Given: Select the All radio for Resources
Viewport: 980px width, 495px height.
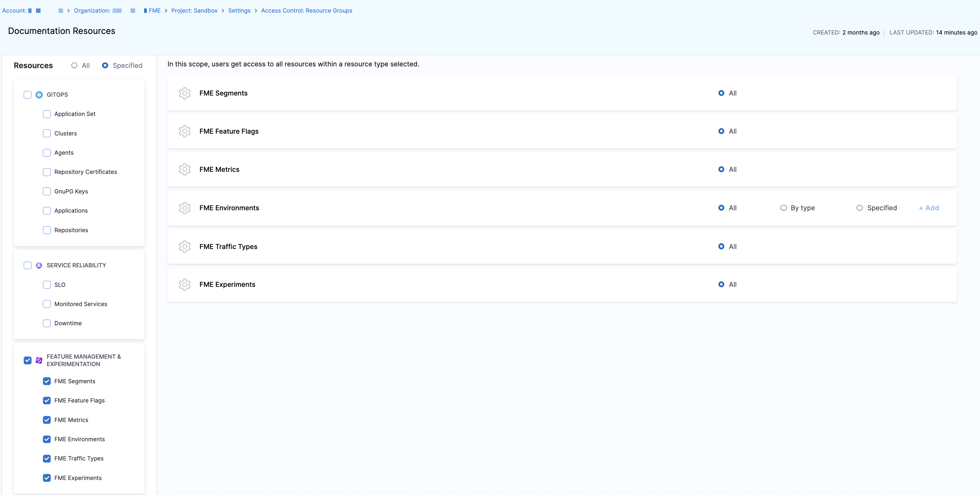Looking at the screenshot, I should tap(74, 65).
